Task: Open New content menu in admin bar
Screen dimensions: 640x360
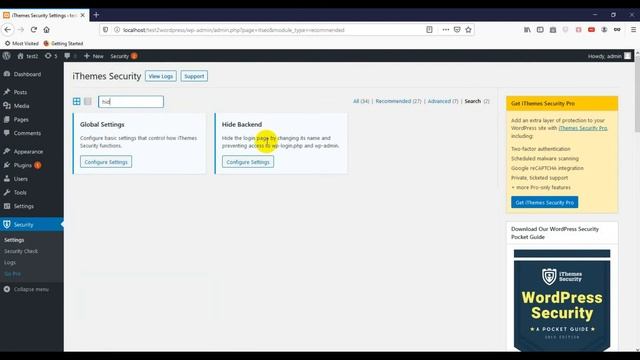Action: tap(93, 56)
